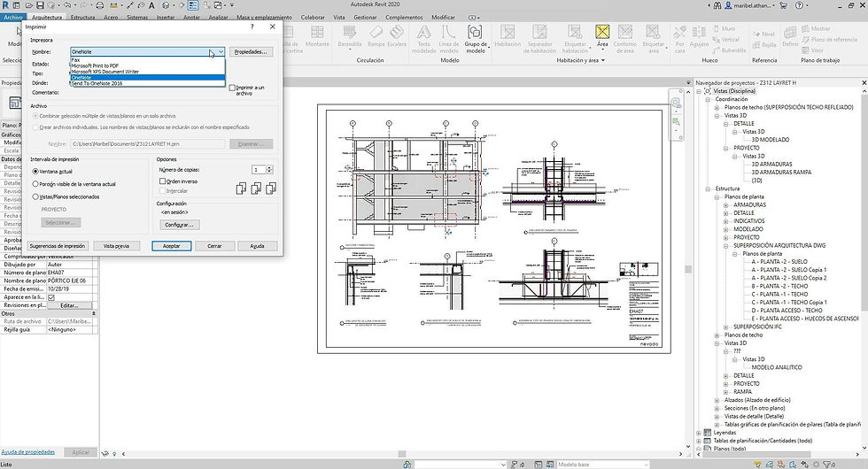868x469 pixels.
Task: Select '3D ARMADURAS' in project browser
Action: pyautogui.click(x=771, y=165)
